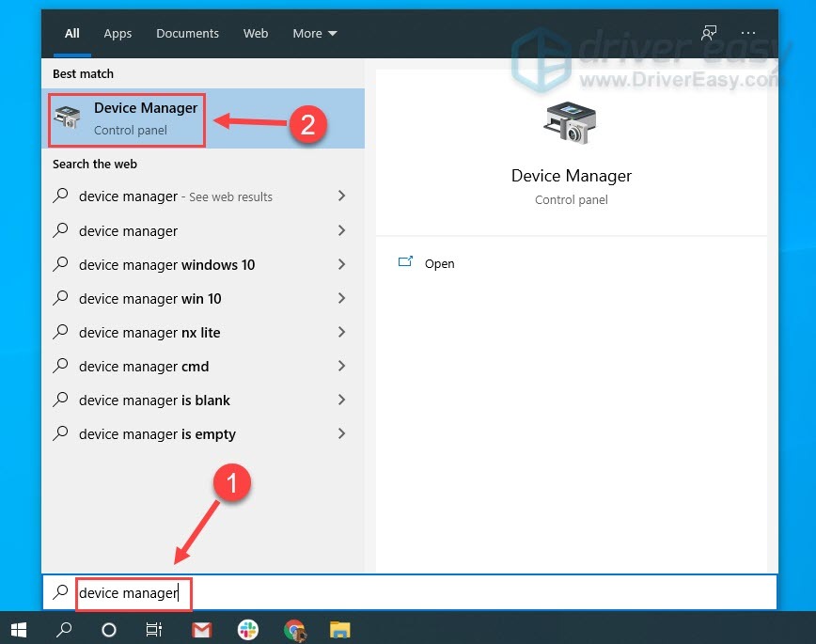The width and height of the screenshot is (816, 644).
Task: Open the three-dots options menu in search header
Action: [x=747, y=33]
